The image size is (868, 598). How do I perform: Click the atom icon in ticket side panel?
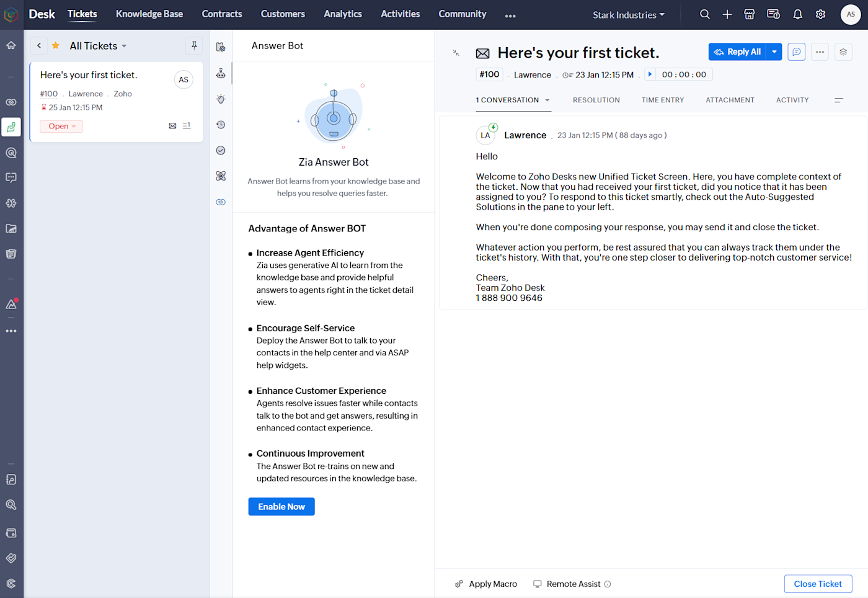click(221, 176)
